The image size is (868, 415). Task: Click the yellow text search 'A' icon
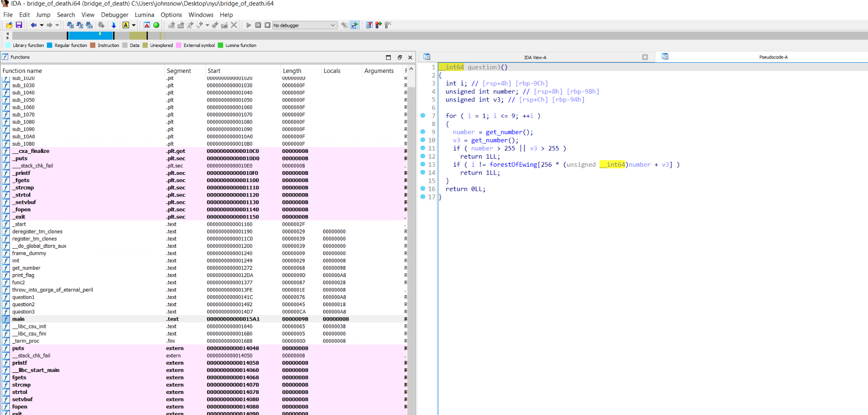126,25
